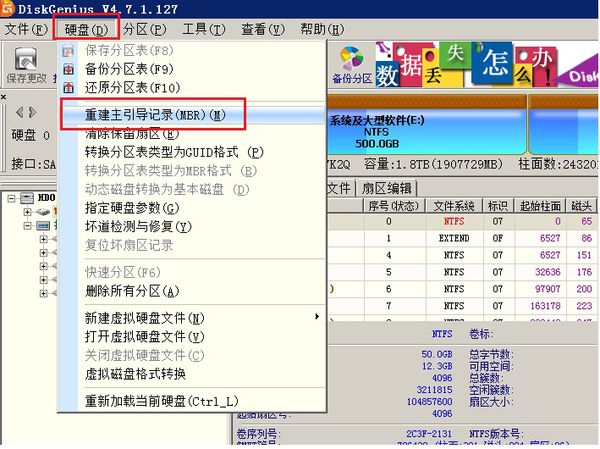This screenshot has height=449, width=600.
Task: Click submenu arrow of 新建虚拟硬盘文件
Action: pos(317,317)
